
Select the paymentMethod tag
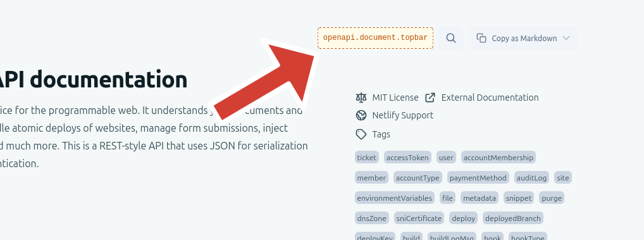pos(478,177)
